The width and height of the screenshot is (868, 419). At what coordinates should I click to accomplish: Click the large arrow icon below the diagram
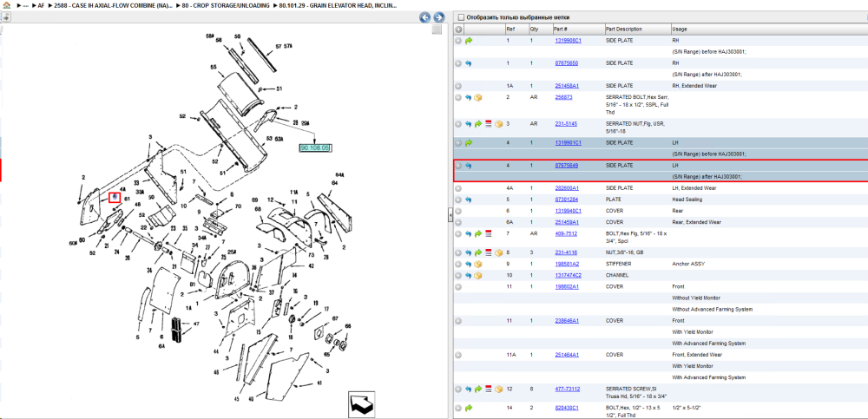point(361,404)
